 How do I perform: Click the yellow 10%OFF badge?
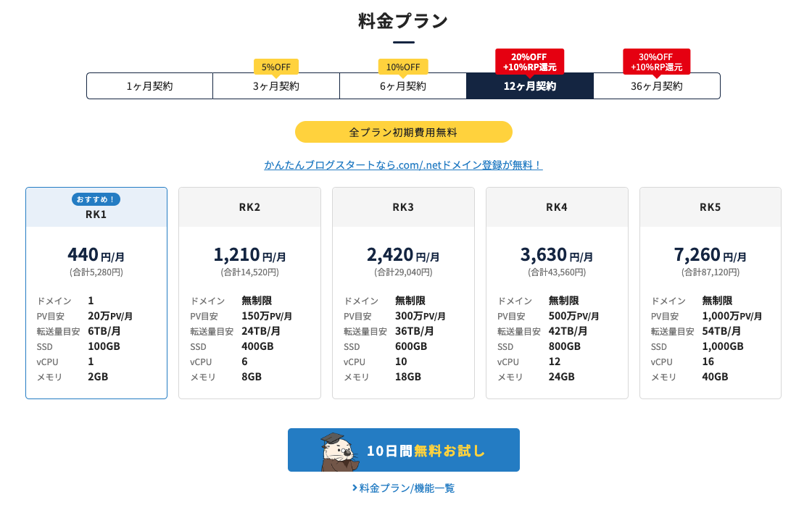pos(403,67)
